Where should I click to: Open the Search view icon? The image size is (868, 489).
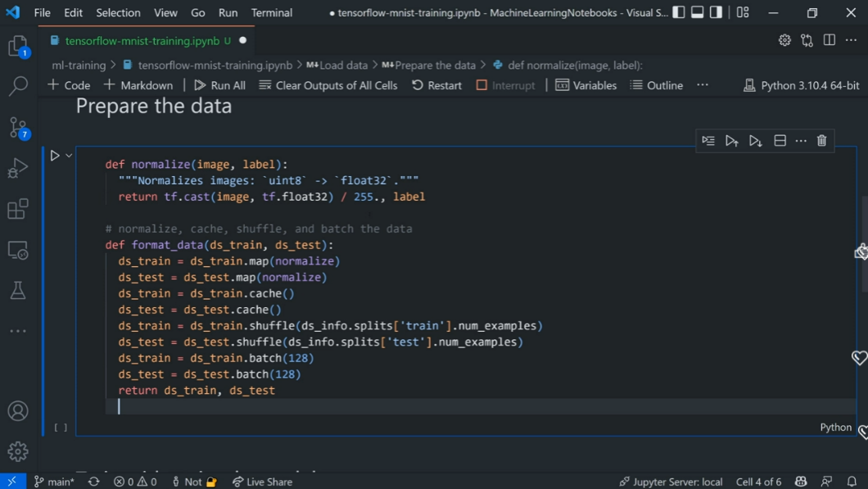point(18,86)
